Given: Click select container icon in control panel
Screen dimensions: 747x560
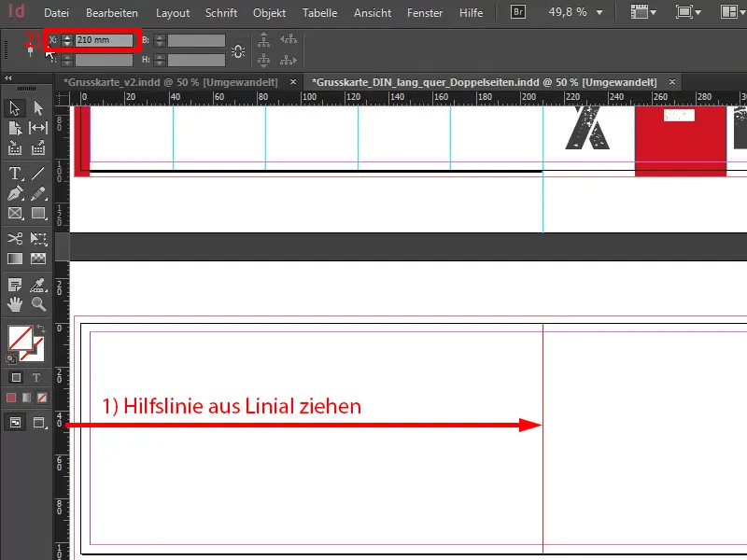Looking at the screenshot, I should (x=263, y=39).
